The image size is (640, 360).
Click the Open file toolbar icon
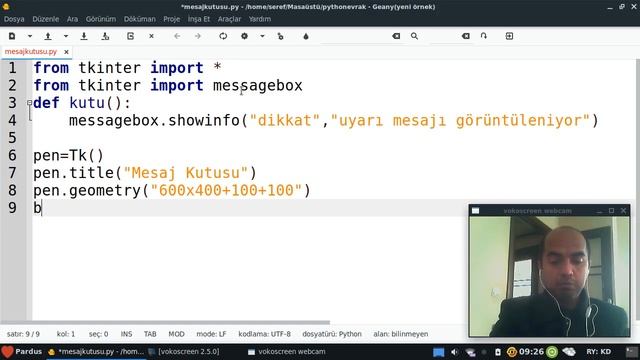(x=48, y=36)
